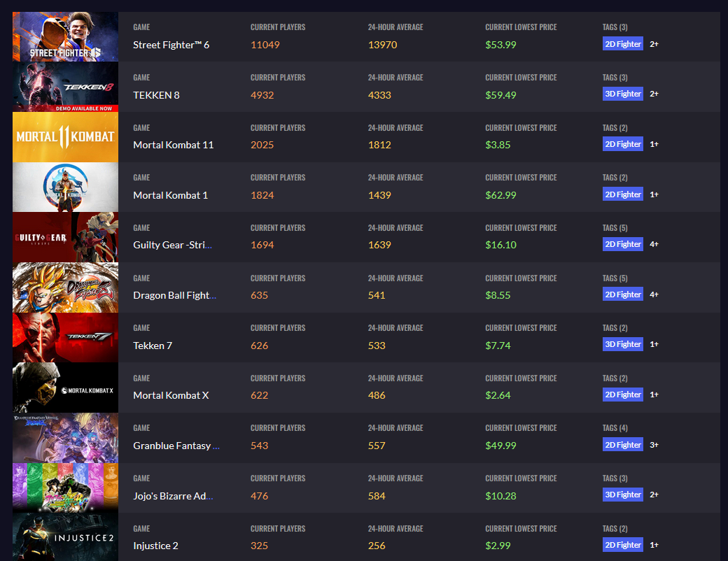Expand 4+ extra tags for Dragon Ball Fight...
The height and width of the screenshot is (561, 728).
tap(654, 294)
